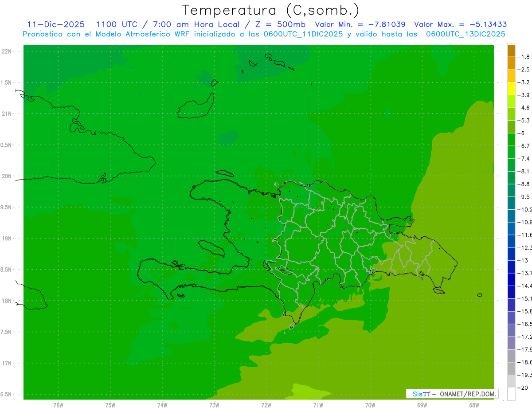Viewport: 532px width, 411px height.
Task: Select the '11-Dic-2025' date text
Action: click(56, 24)
